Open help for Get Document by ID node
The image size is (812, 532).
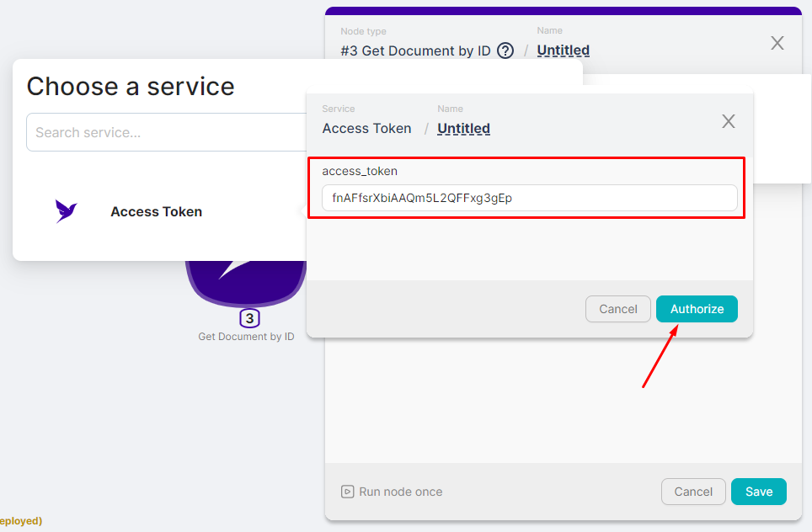[x=505, y=51]
